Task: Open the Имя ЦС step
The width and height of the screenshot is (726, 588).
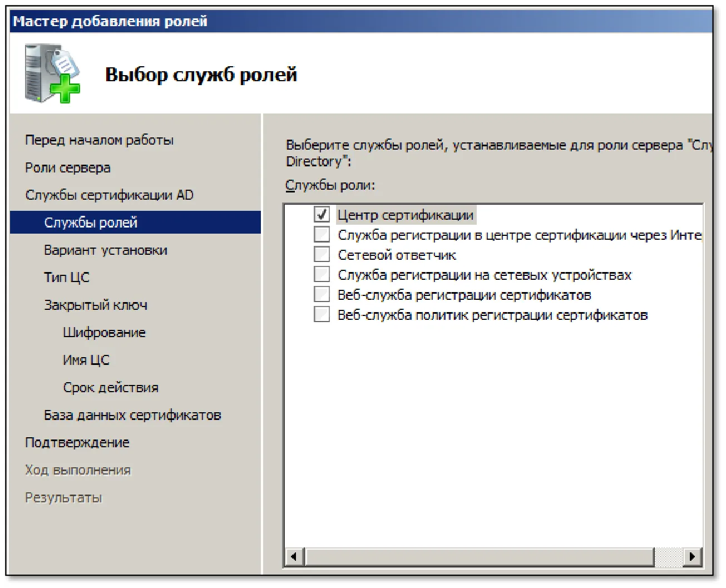Action: (x=86, y=360)
